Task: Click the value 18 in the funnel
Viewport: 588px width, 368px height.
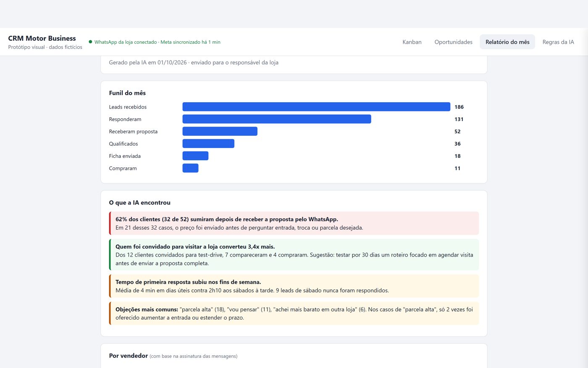Action: pyautogui.click(x=457, y=156)
